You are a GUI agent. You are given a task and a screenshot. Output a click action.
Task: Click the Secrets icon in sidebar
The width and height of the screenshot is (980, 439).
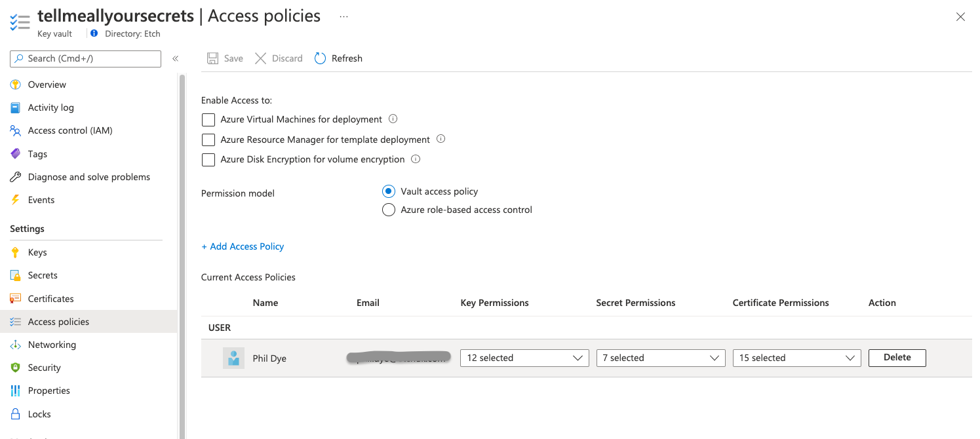(x=16, y=275)
